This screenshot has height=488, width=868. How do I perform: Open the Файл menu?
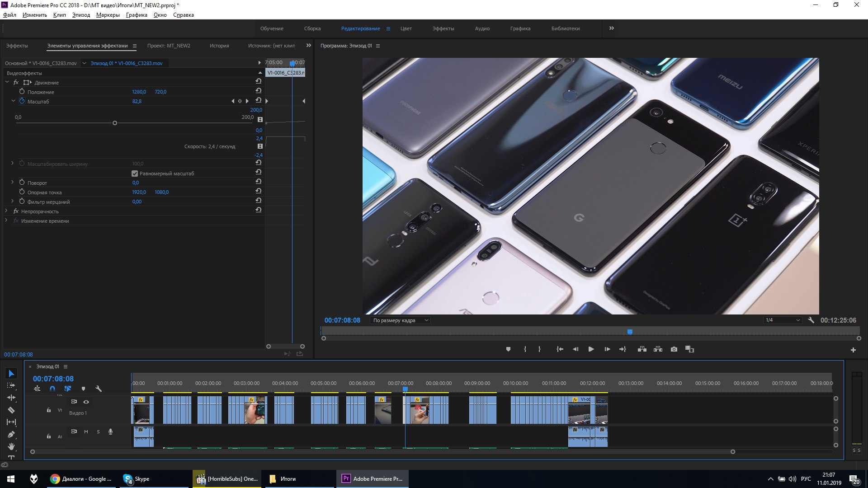9,15
